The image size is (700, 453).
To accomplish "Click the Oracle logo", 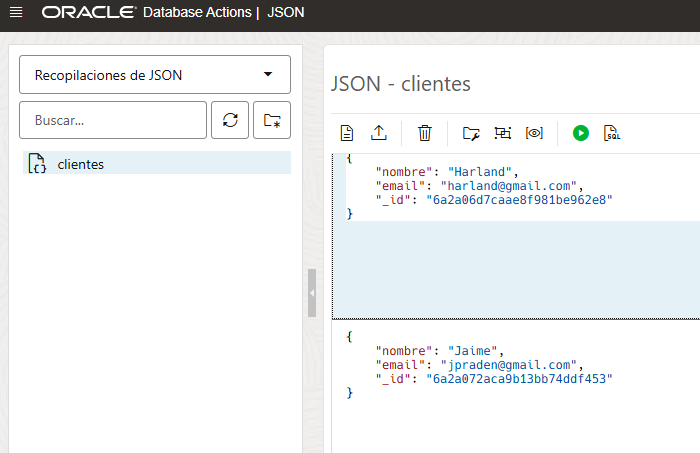I will (x=89, y=12).
